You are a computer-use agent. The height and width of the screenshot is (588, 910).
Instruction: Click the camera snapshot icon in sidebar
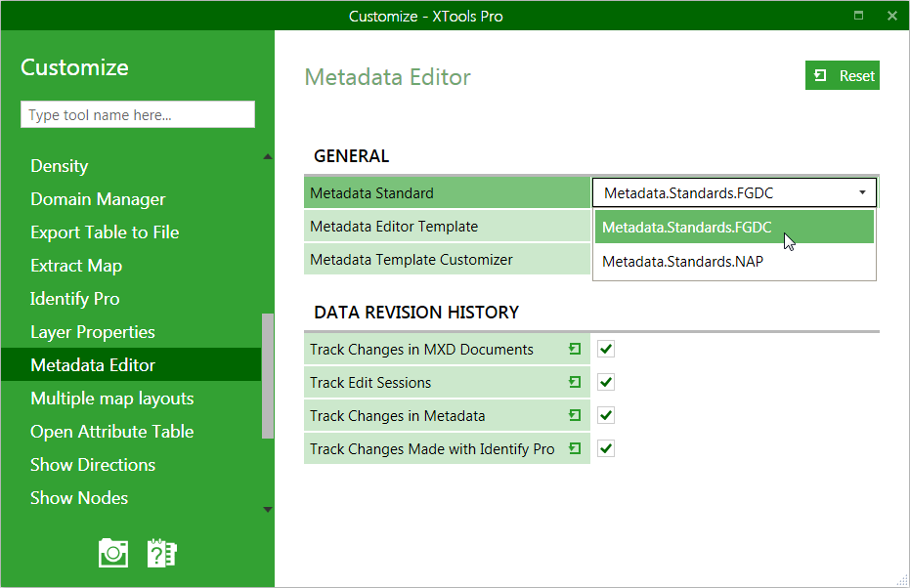pos(113,553)
